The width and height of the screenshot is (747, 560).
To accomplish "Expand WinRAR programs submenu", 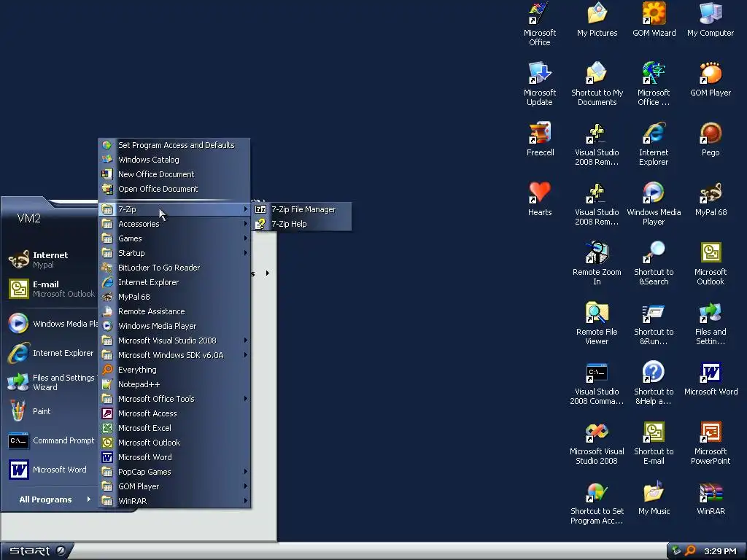I will pos(174,501).
